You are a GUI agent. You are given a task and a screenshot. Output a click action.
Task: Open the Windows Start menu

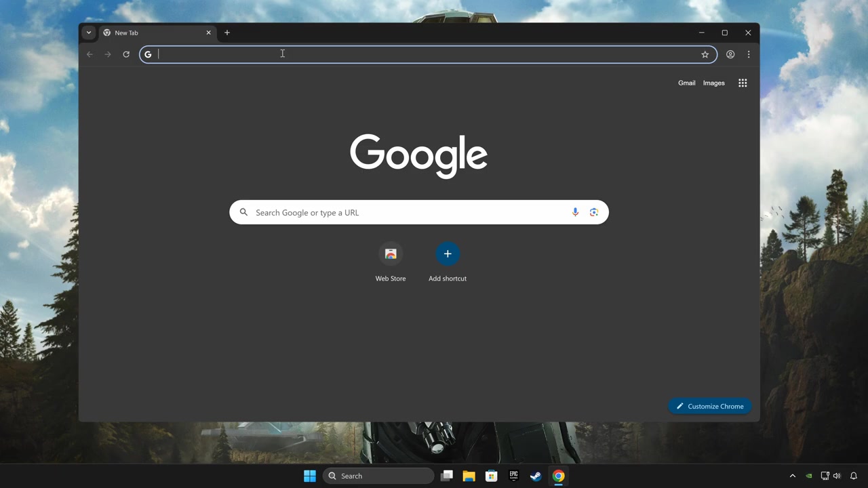(310, 476)
